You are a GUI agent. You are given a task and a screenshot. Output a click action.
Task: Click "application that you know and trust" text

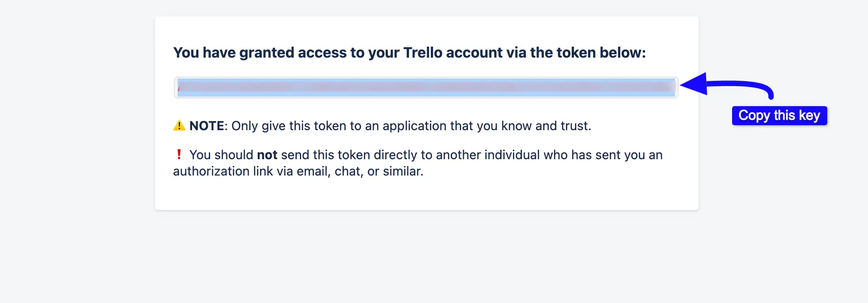tap(495, 126)
